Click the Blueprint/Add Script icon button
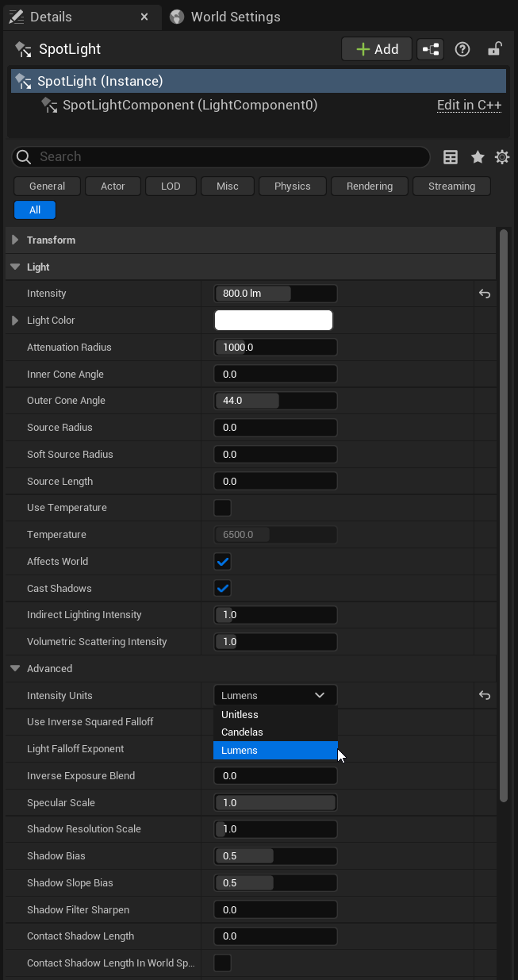Viewport: 518px width, 980px height. tap(431, 49)
